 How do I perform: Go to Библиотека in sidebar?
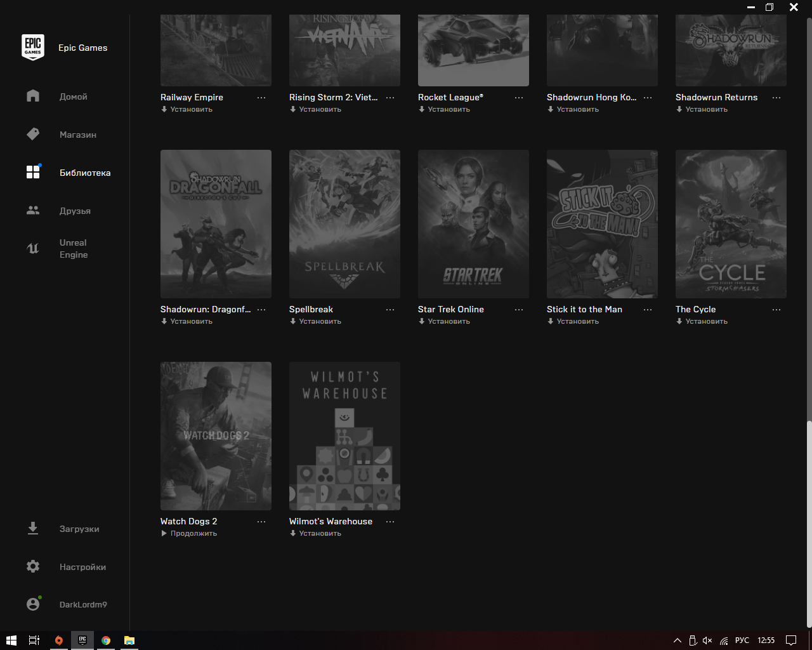tap(85, 173)
